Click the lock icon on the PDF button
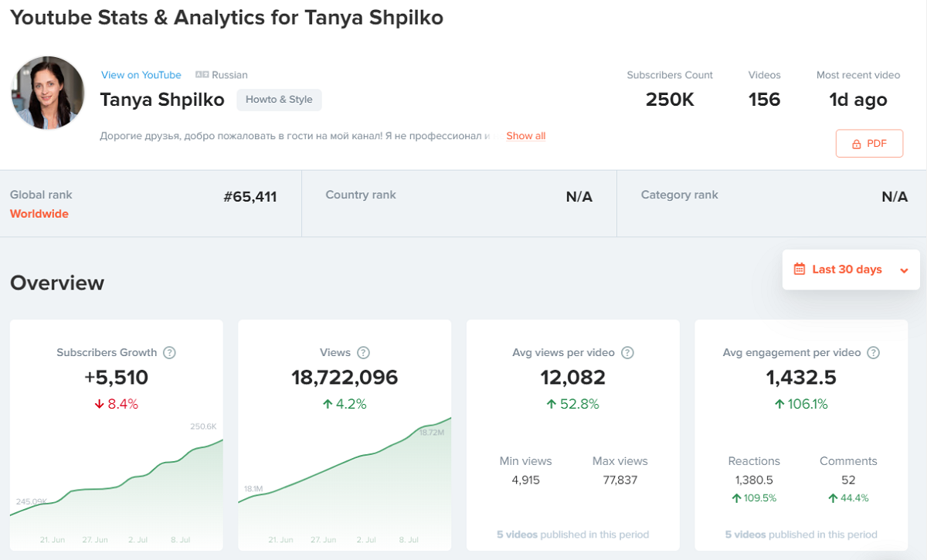 (x=856, y=144)
